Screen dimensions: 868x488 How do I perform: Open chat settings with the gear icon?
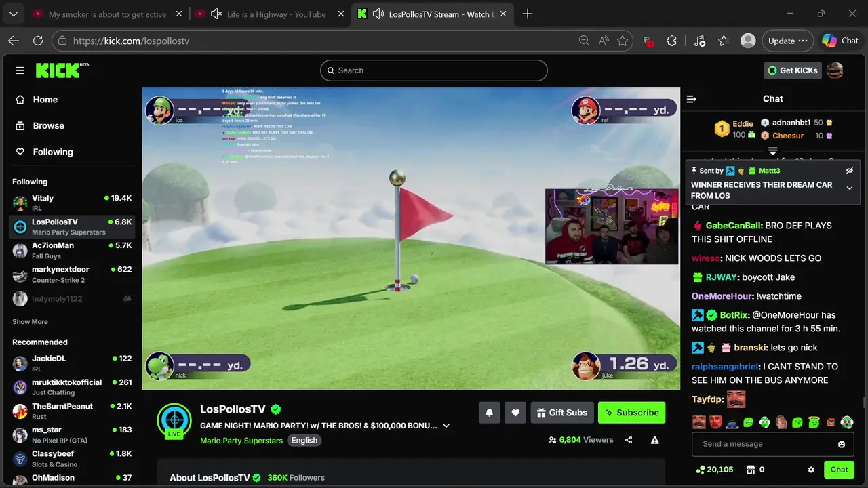(x=811, y=470)
